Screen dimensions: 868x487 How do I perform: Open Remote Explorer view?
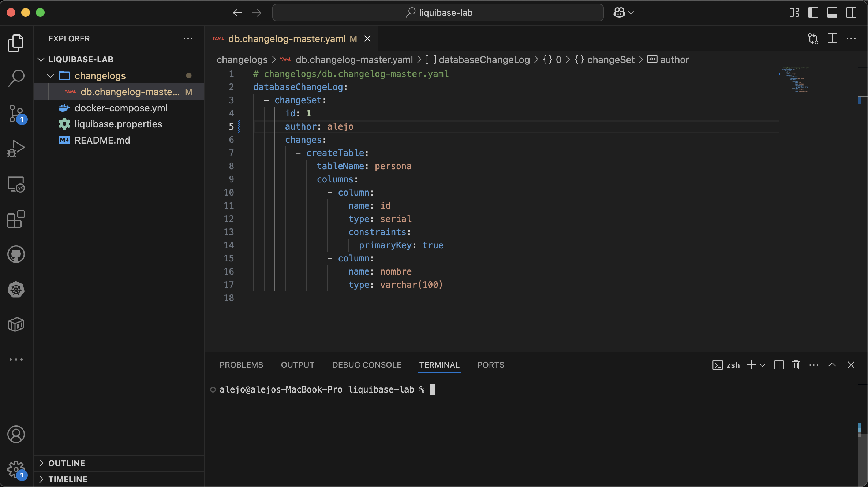(16, 184)
